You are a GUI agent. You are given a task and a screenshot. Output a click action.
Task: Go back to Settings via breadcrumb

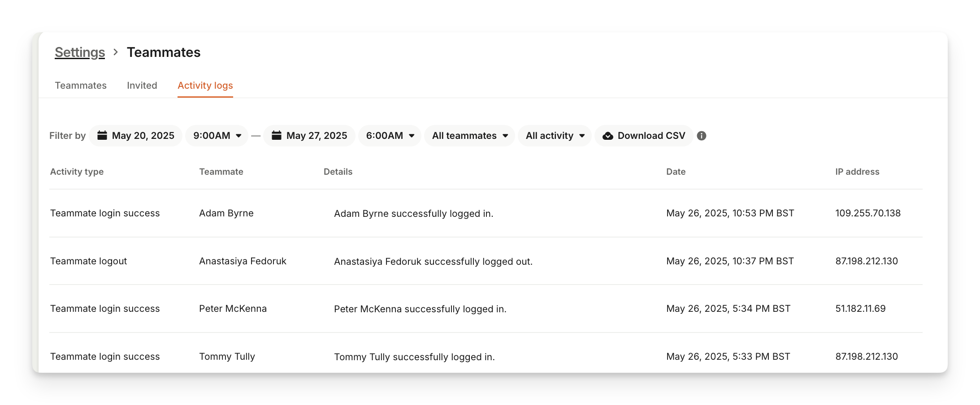pyautogui.click(x=80, y=52)
